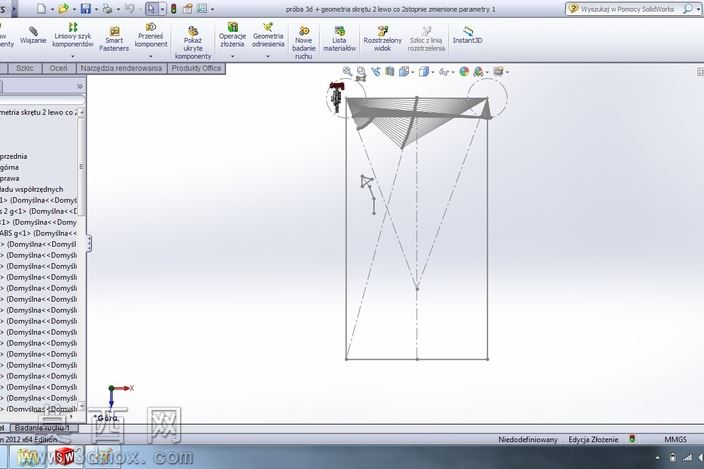Image resolution: width=704 pixels, height=469 pixels.
Task: Click the feature tree scrollbar down arrow
Action: [81, 406]
